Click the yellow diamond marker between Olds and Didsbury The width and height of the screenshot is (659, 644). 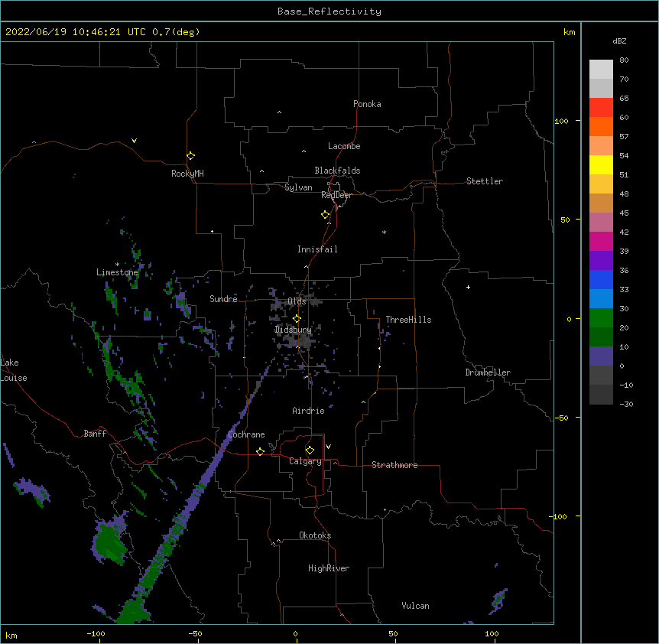[297, 318]
